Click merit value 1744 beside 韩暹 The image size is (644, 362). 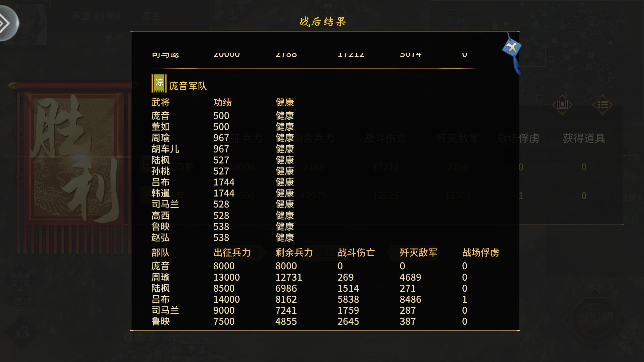tap(224, 193)
